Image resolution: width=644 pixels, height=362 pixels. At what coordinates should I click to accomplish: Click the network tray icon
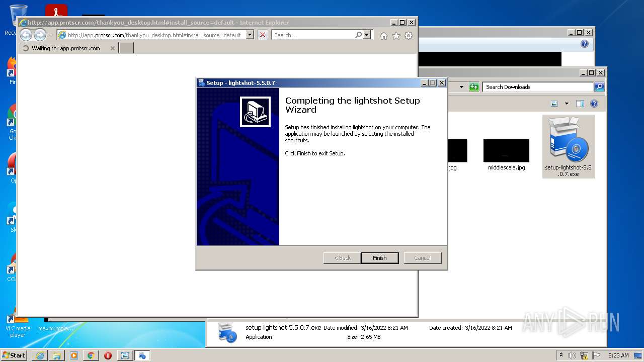point(584,355)
